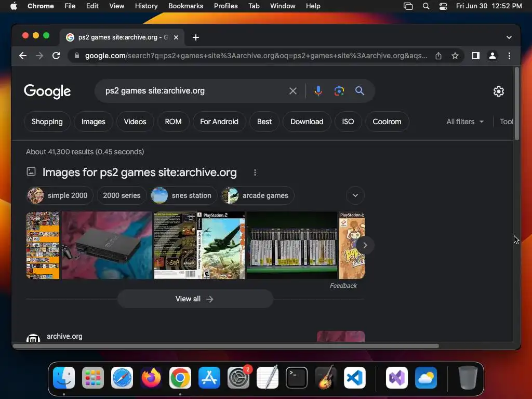Open the All filters dropdown
This screenshot has width=532, height=399.
[465, 122]
